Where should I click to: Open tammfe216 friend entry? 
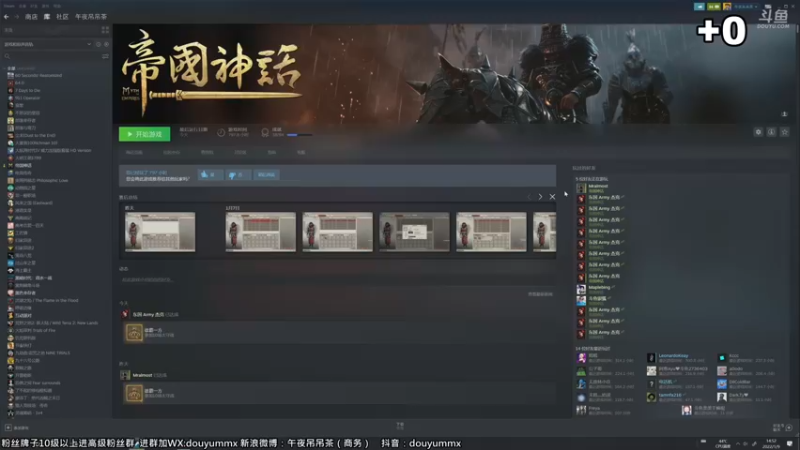coord(670,395)
